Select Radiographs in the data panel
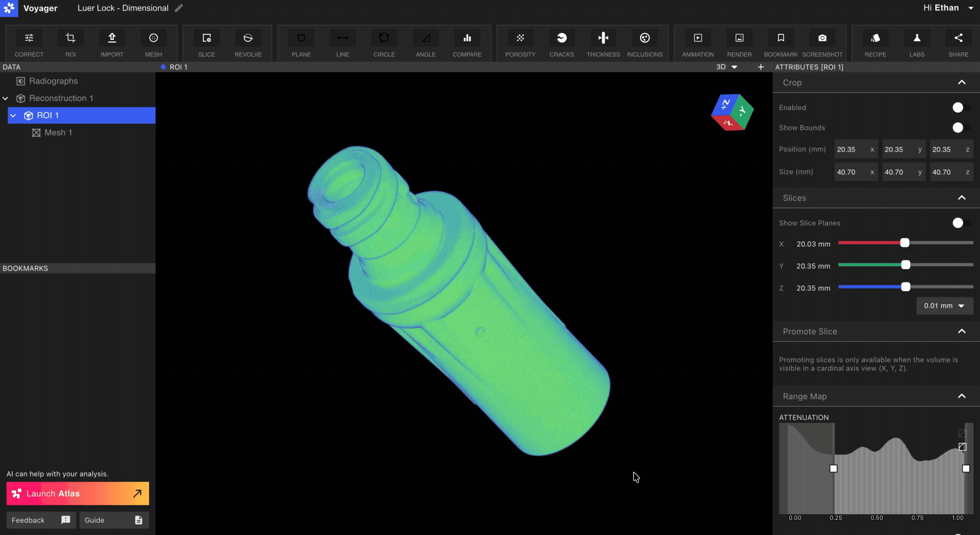 [53, 81]
